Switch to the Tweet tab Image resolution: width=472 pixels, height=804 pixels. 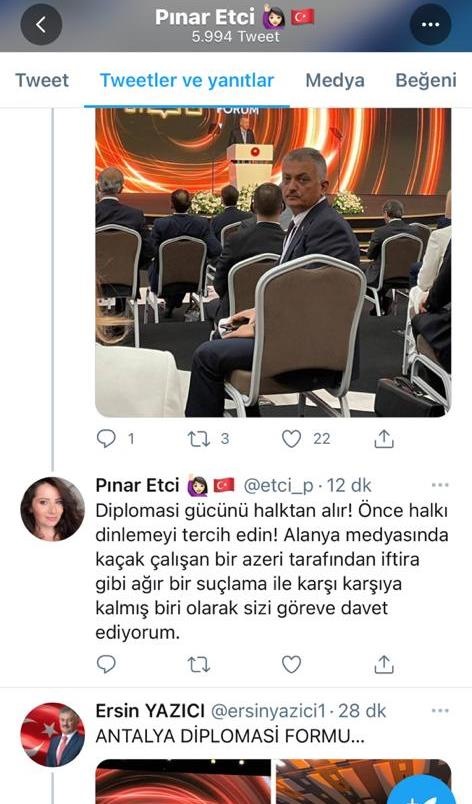click(x=42, y=81)
